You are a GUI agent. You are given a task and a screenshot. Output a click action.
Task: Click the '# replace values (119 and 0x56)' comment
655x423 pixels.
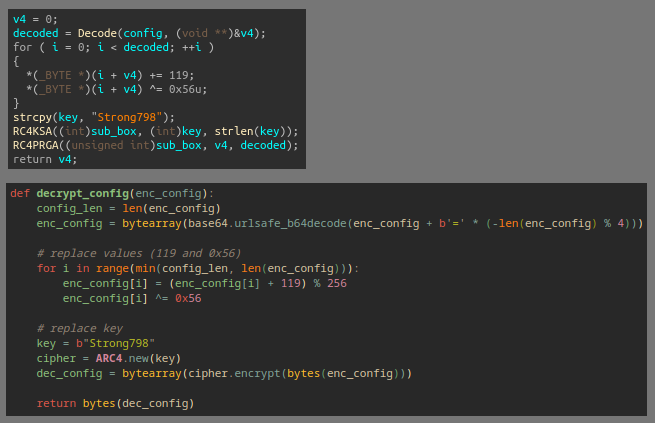pos(139,253)
